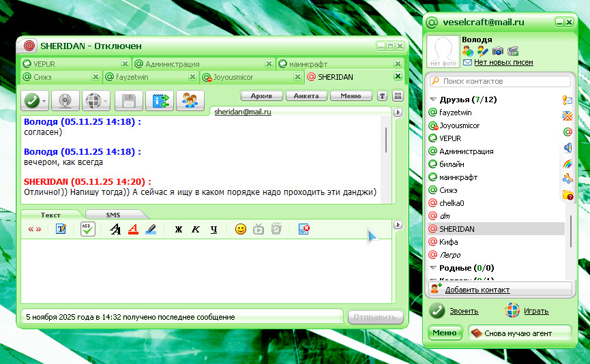Viewport: 590px width, 364px height.
Task: Click the add people to conference icon
Action: click(x=190, y=100)
